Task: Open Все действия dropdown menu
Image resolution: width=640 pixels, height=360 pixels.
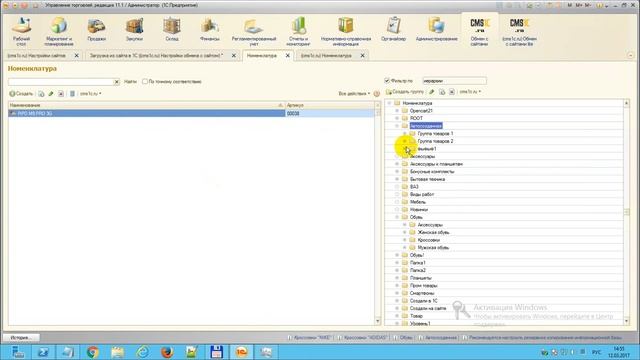Action: pyautogui.click(x=354, y=93)
